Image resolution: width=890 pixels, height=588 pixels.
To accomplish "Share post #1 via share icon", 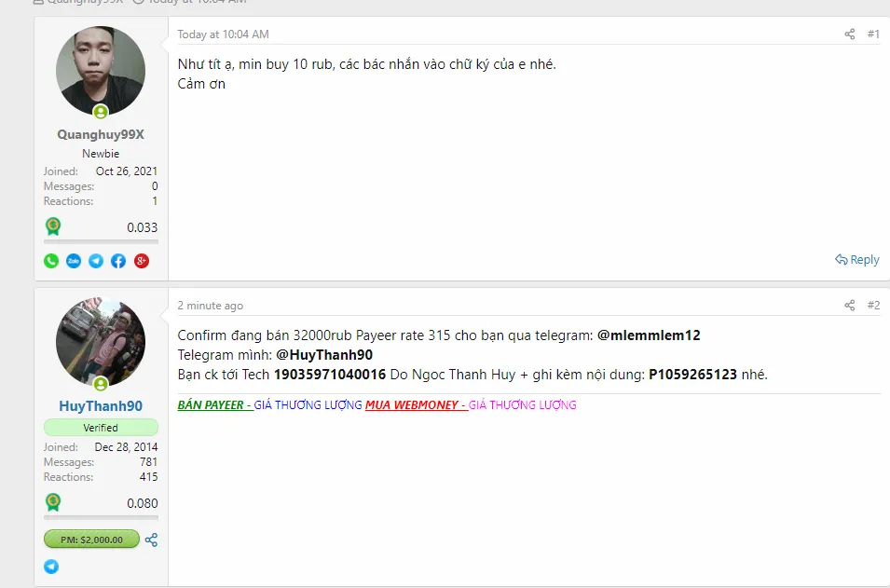I will tap(850, 34).
